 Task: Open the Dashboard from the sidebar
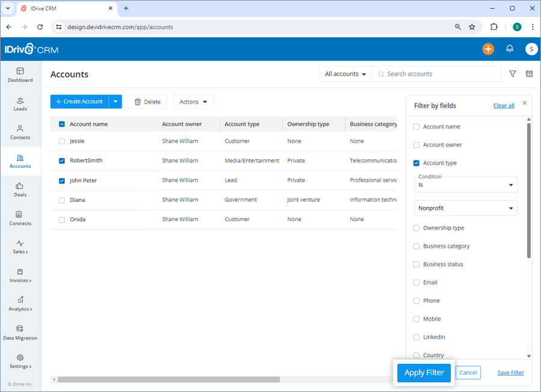(20, 76)
